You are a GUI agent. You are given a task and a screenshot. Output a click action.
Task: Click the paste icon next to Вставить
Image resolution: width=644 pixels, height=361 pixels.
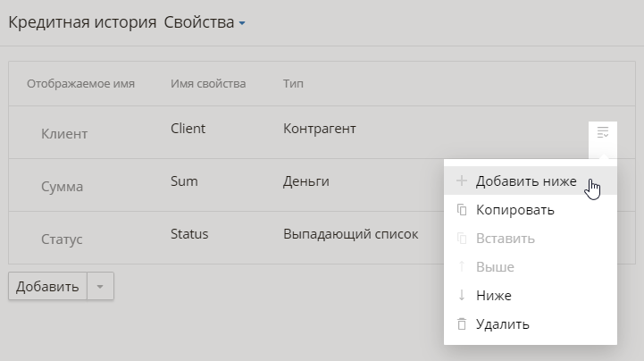[462, 239]
